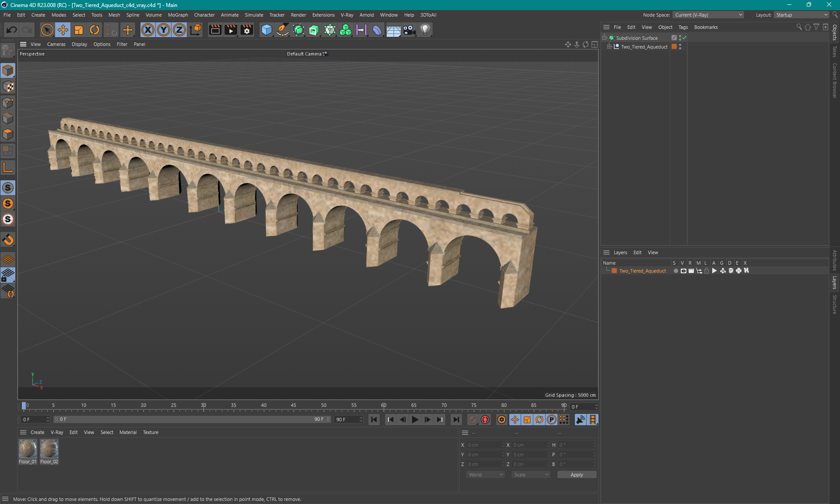Activate the Scale tool
Image resolution: width=840 pixels, height=504 pixels.
tap(79, 30)
